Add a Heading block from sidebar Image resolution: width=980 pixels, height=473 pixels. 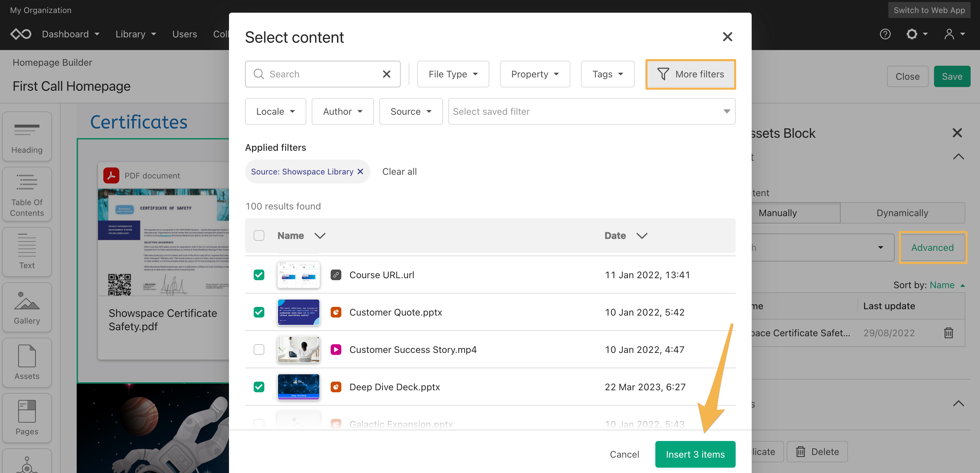click(x=27, y=136)
